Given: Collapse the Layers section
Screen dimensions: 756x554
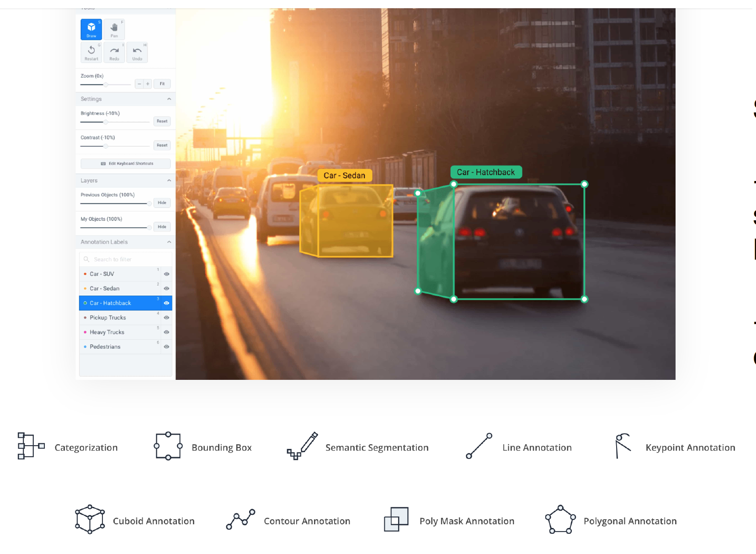Looking at the screenshot, I should tap(169, 181).
